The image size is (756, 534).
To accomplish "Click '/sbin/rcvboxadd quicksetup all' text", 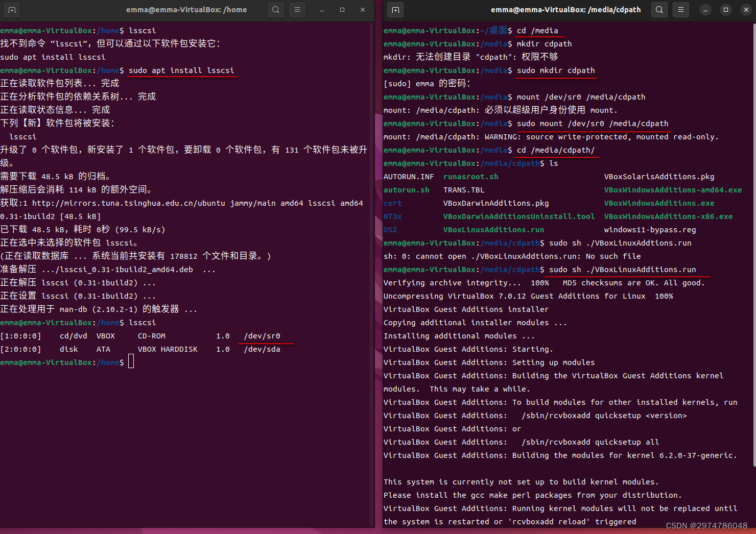I will point(590,442).
